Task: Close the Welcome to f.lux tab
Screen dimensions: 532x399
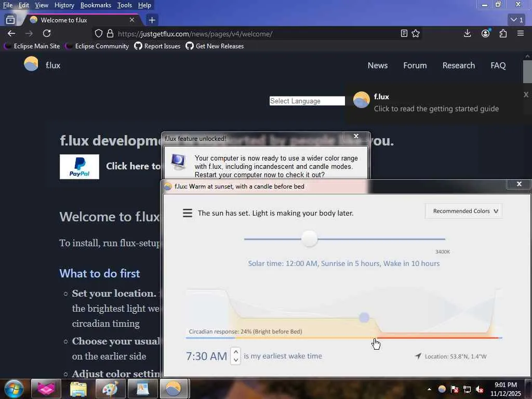Action: pos(132,20)
